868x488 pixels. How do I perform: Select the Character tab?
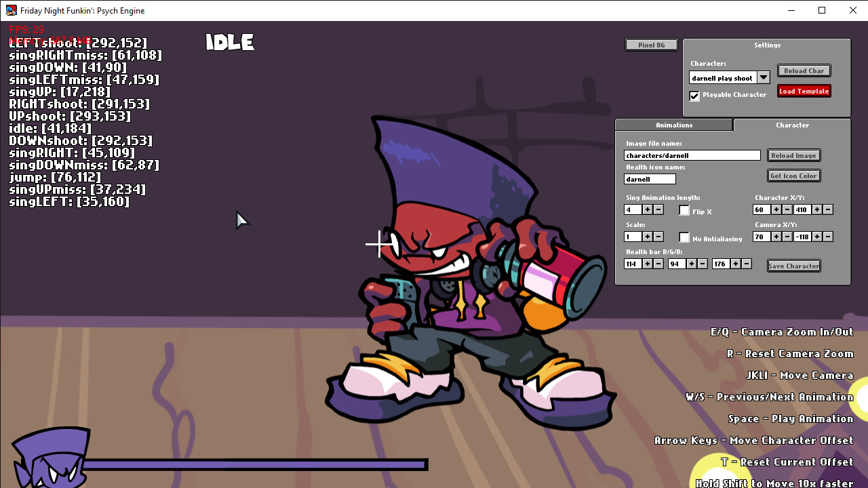point(792,125)
